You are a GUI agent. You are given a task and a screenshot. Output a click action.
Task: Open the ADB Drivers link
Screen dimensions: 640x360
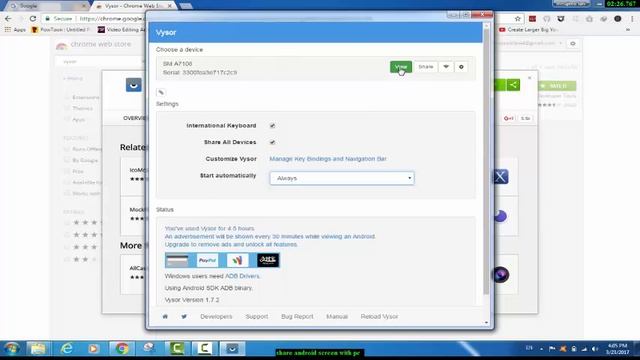[x=242, y=276]
